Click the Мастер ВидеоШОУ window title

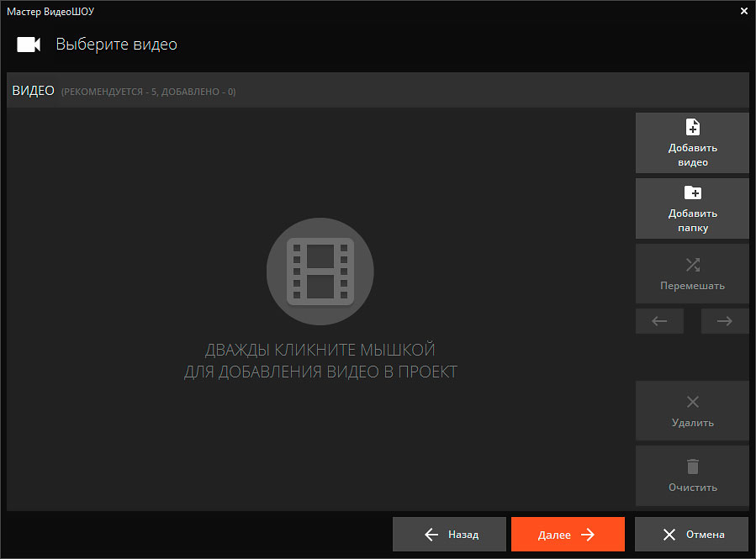point(50,11)
